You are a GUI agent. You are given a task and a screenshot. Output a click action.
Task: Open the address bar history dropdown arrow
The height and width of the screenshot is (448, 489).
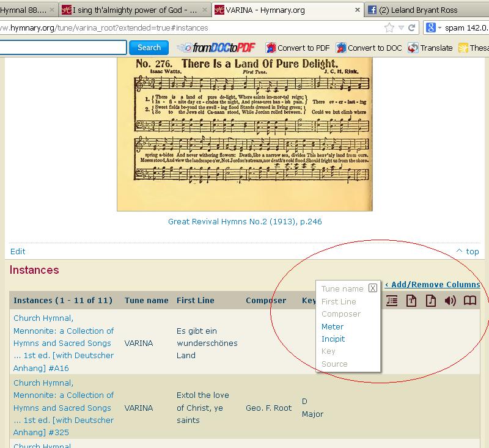401,28
